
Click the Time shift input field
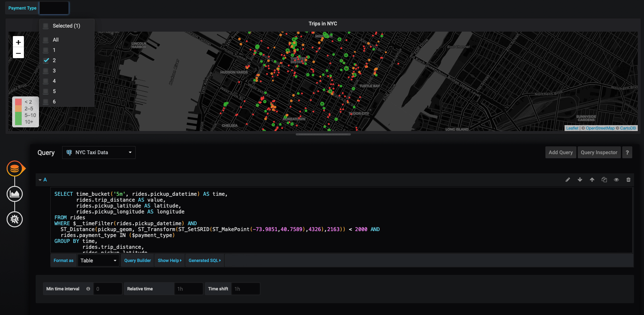pos(246,289)
